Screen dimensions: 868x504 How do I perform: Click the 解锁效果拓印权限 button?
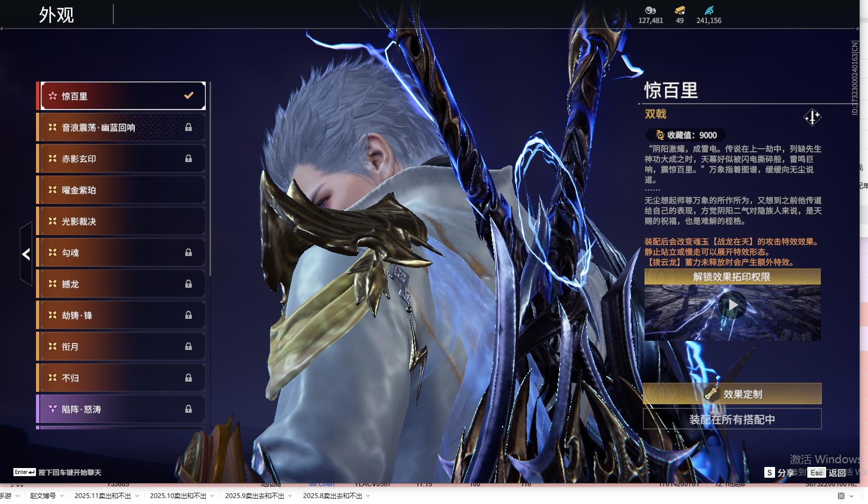click(x=732, y=277)
